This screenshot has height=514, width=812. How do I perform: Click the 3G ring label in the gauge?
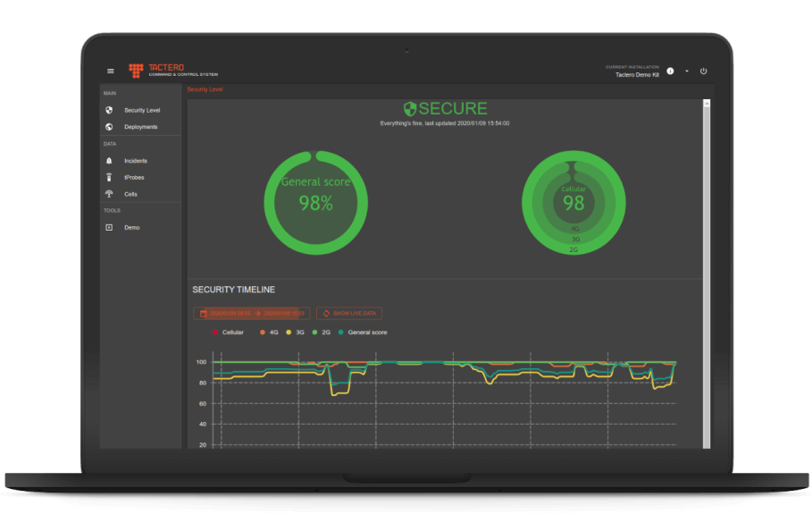[x=575, y=240]
